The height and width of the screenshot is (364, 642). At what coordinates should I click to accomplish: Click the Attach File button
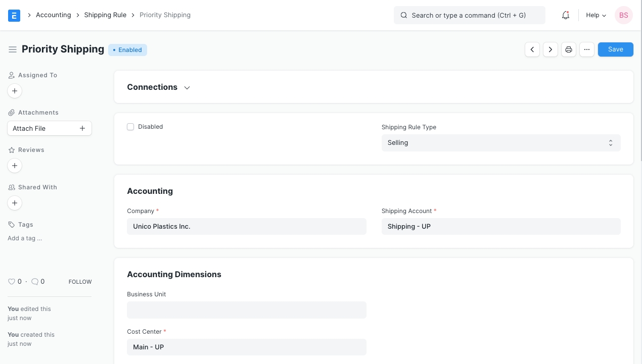50,128
